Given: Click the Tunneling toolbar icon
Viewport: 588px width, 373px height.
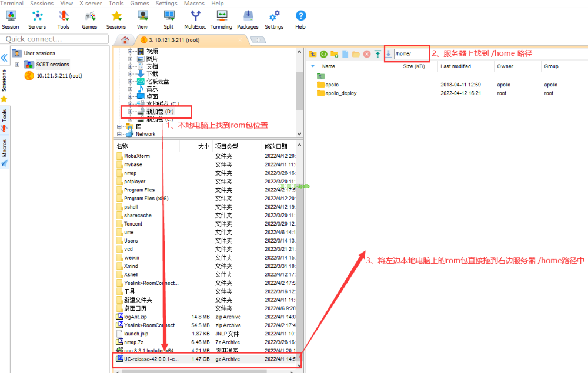Looking at the screenshot, I should (x=221, y=19).
